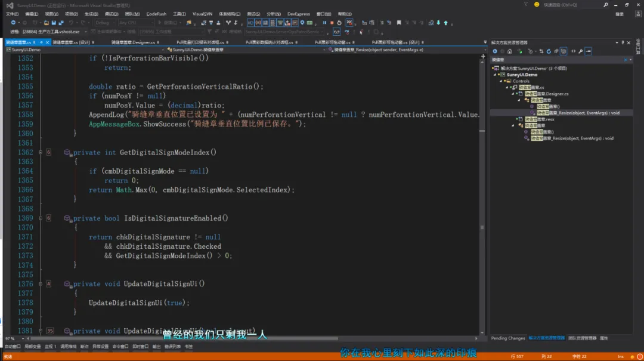
Task: Open the 文件(F) menu
Action: (13, 14)
